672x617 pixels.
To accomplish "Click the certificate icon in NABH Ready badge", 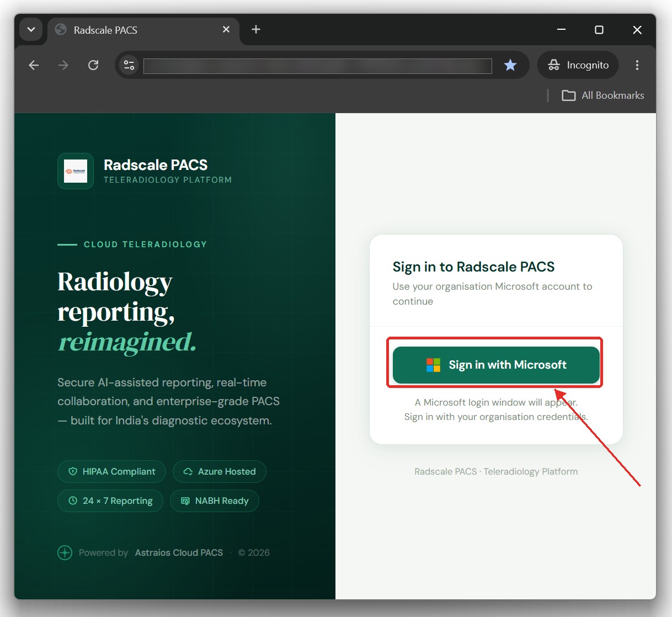I will [185, 501].
